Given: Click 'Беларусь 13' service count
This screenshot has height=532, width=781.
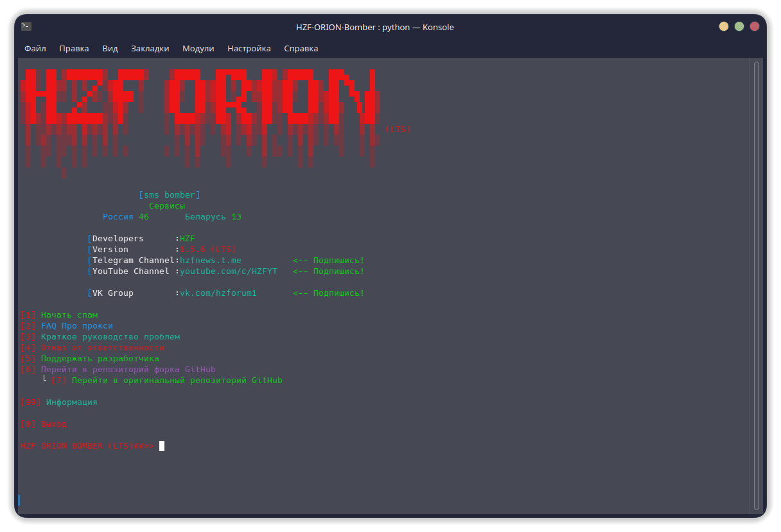Looking at the screenshot, I should pos(213,216).
